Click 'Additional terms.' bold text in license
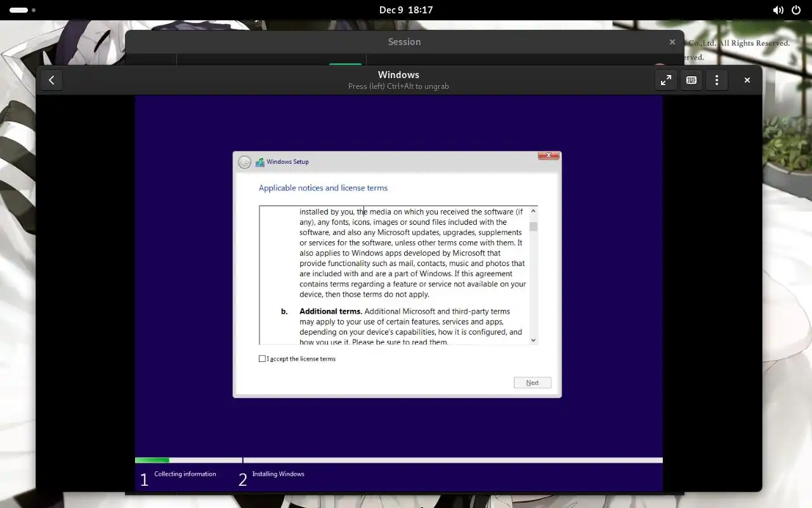The width and height of the screenshot is (812, 508). click(331, 311)
